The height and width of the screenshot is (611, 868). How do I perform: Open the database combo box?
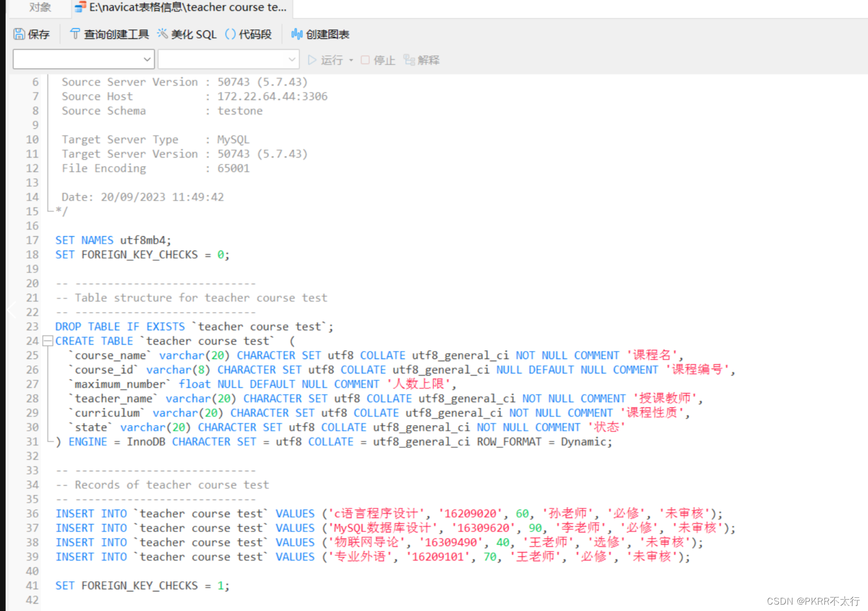228,60
